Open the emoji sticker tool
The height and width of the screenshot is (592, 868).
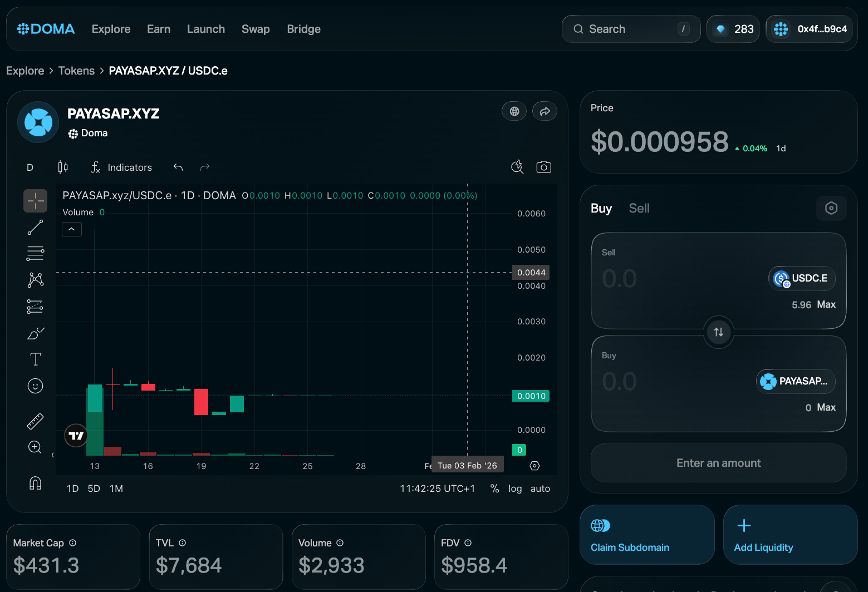pos(35,386)
